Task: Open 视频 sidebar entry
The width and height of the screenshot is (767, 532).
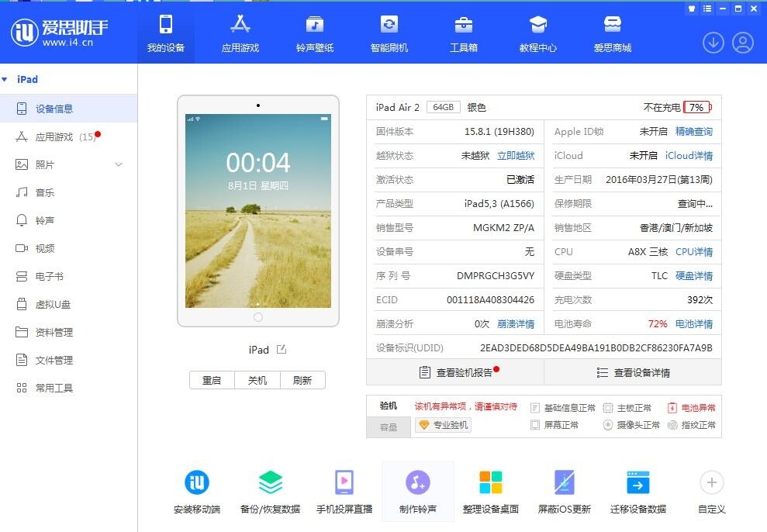Action: pos(68,248)
